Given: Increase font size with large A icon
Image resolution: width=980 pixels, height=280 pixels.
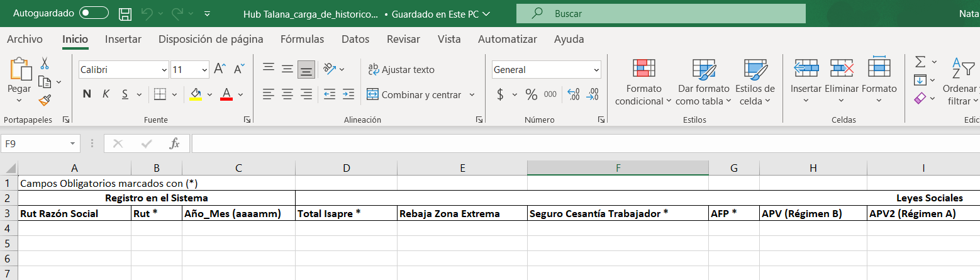Looking at the screenshot, I should (220, 69).
